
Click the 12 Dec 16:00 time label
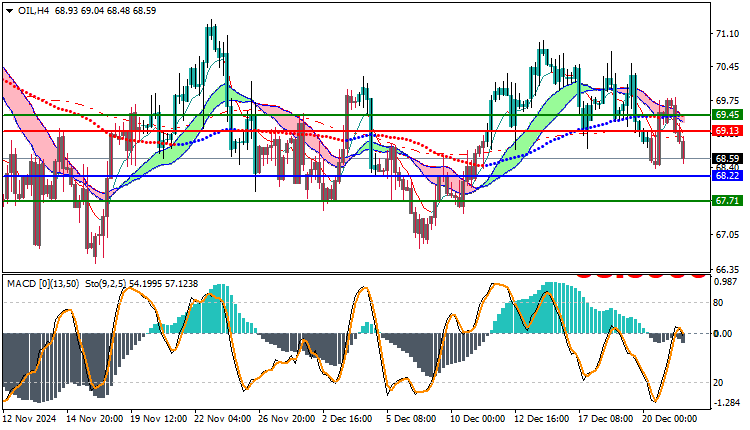[x=541, y=419]
